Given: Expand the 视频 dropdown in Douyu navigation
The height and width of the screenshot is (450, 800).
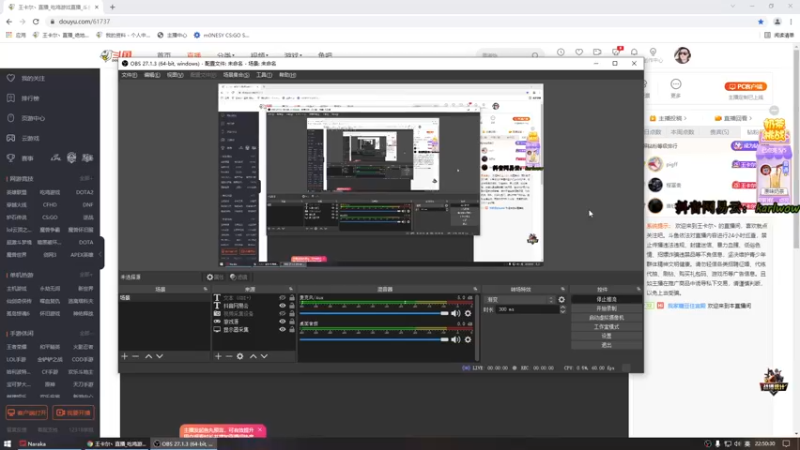Looking at the screenshot, I should (x=259, y=55).
